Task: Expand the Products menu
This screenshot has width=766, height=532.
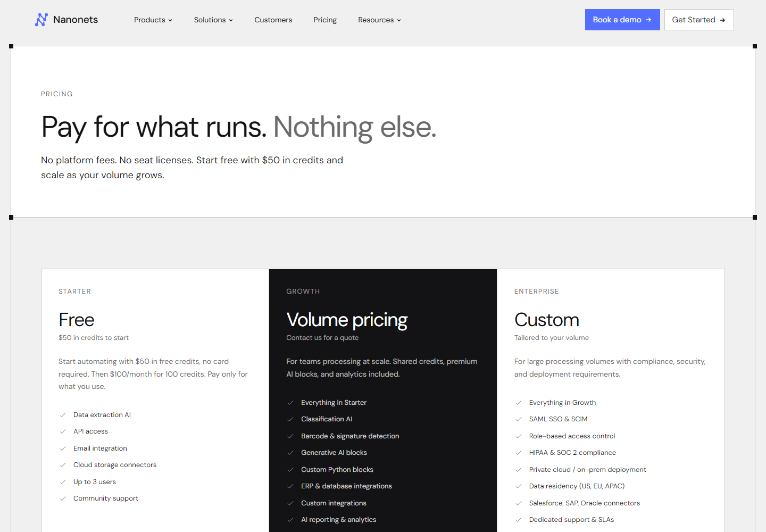Action: [x=153, y=20]
